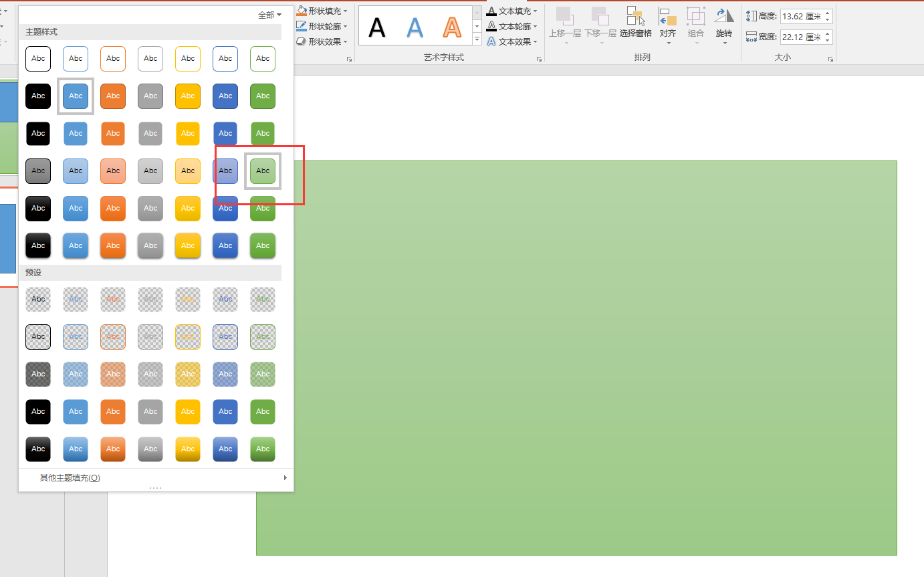The width and height of the screenshot is (924, 577).
Task: Click the Text Effects (文本效果) icon
Action: coord(491,41)
